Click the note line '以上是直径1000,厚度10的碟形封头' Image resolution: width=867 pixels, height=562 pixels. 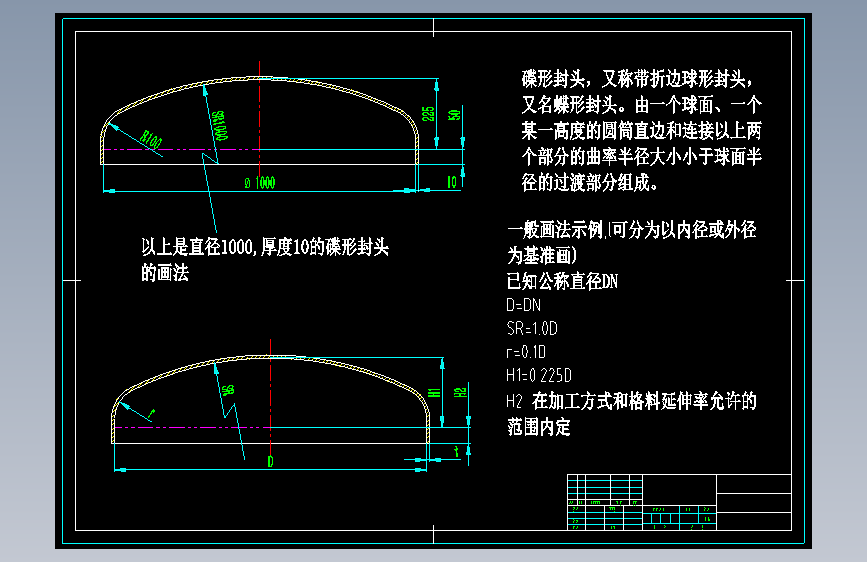pos(265,247)
